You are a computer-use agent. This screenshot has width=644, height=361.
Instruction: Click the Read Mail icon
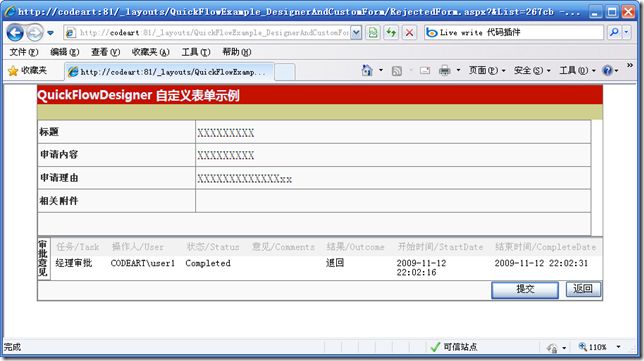click(425, 71)
